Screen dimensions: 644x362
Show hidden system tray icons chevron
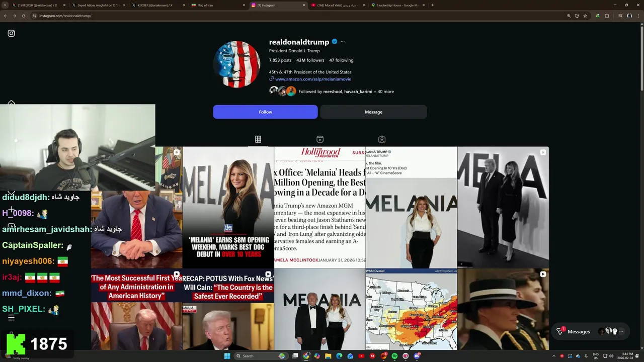tap(554, 356)
